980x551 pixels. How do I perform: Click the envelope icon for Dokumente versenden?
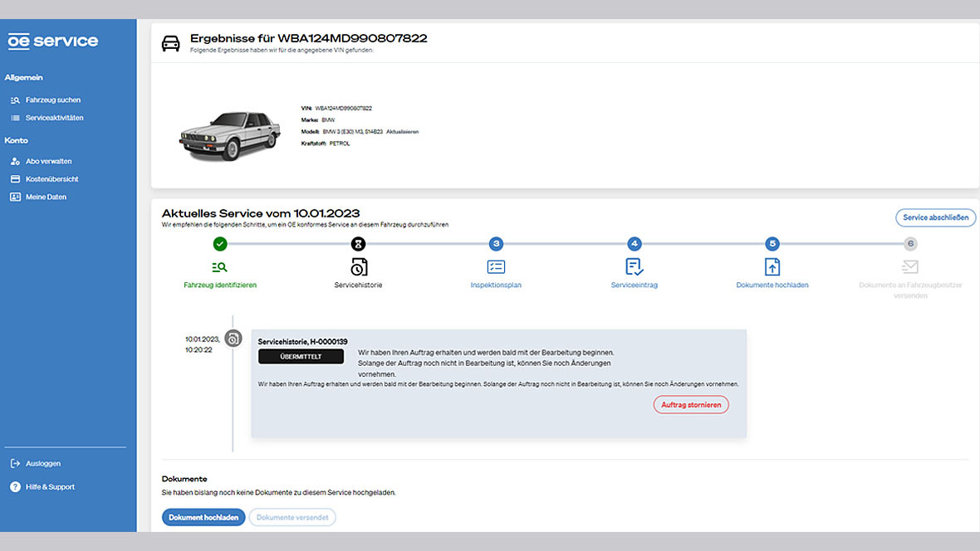point(909,267)
